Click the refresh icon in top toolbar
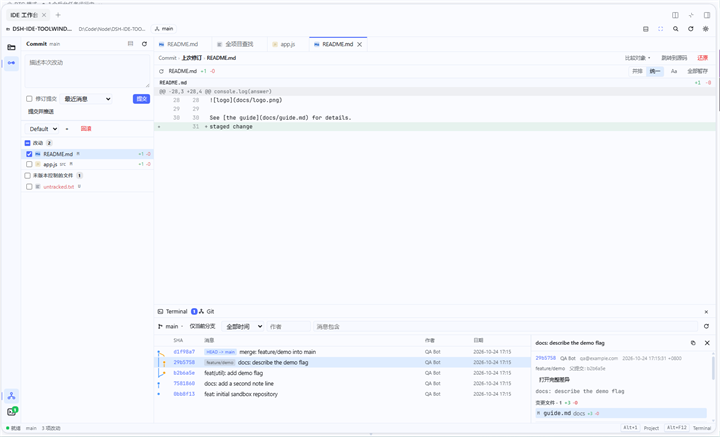 click(691, 29)
